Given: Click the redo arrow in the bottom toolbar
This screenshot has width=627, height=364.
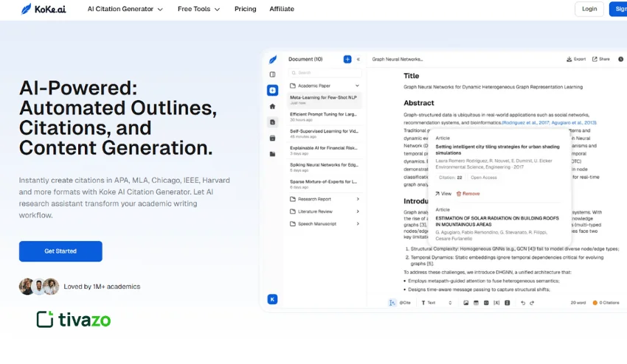Looking at the screenshot, I should pos(532,303).
